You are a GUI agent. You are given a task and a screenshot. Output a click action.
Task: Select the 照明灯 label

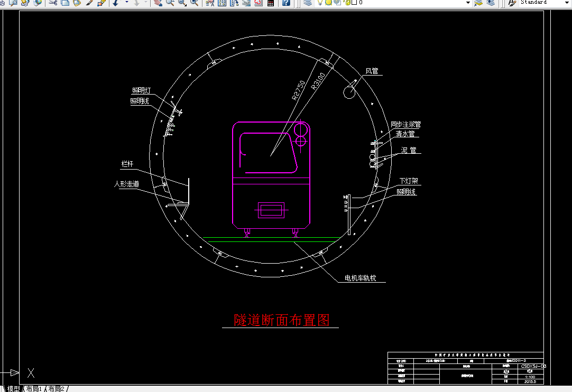click(x=141, y=90)
